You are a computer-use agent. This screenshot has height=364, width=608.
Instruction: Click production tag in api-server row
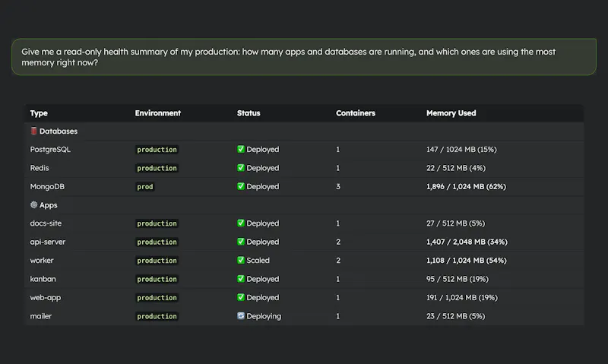point(157,242)
